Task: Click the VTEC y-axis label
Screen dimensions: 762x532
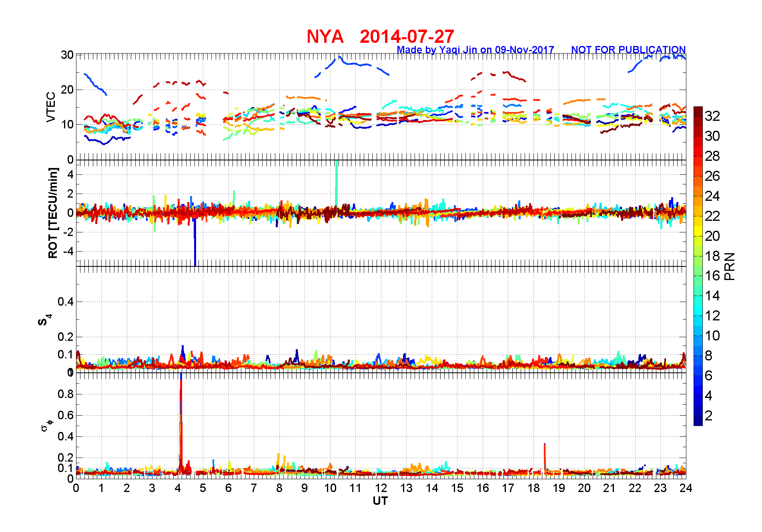Action: [51, 107]
